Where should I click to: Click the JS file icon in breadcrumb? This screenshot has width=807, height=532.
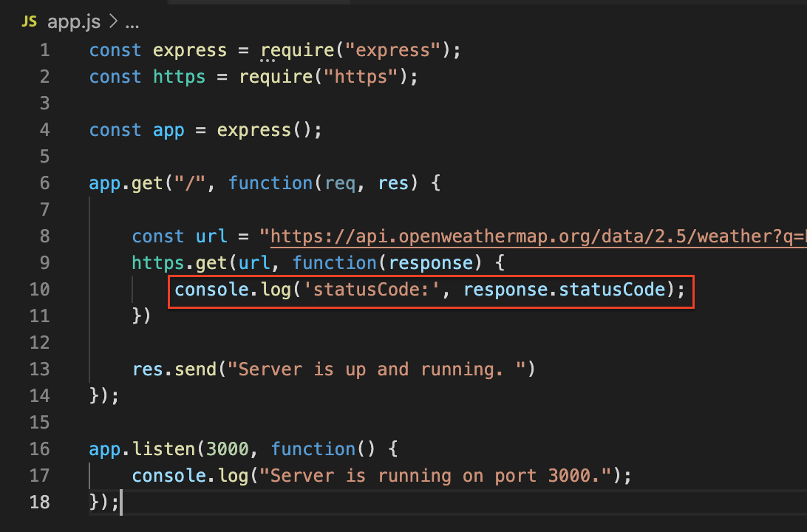click(x=30, y=21)
